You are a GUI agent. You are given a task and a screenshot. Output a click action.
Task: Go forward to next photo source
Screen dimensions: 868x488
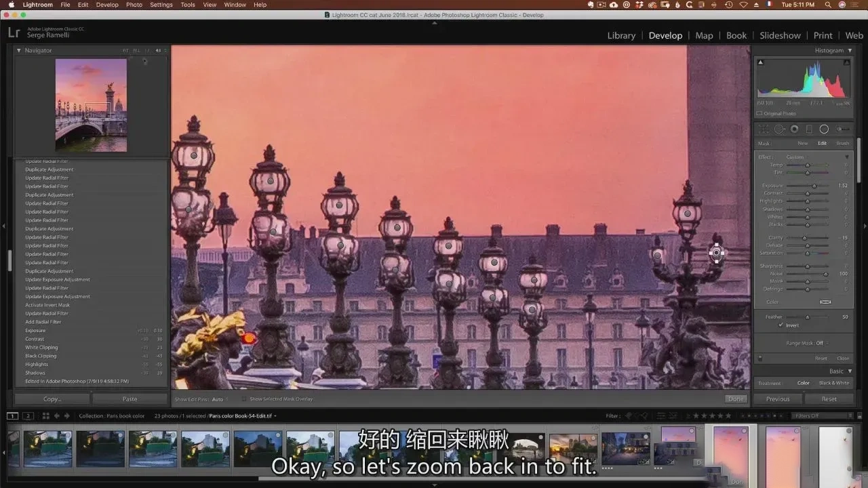pos(66,415)
